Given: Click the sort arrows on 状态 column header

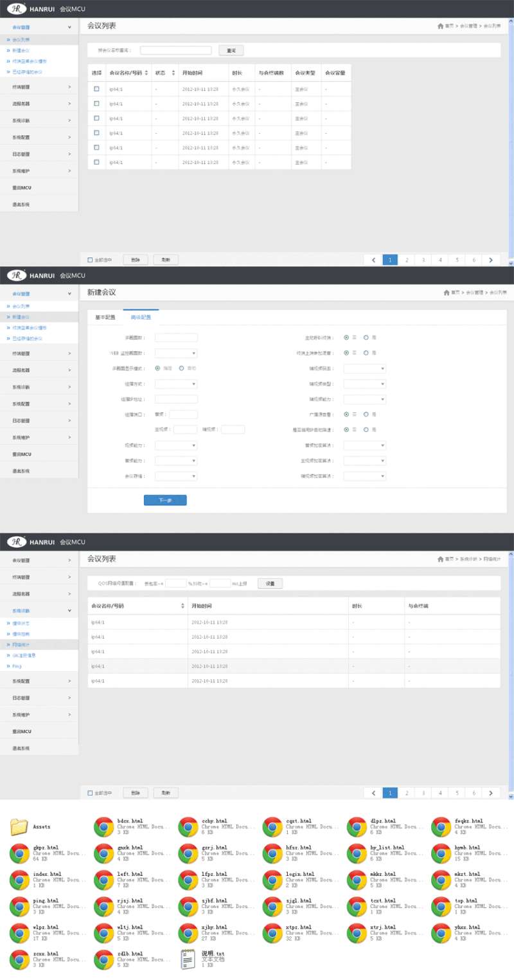Looking at the screenshot, I should [x=173, y=73].
